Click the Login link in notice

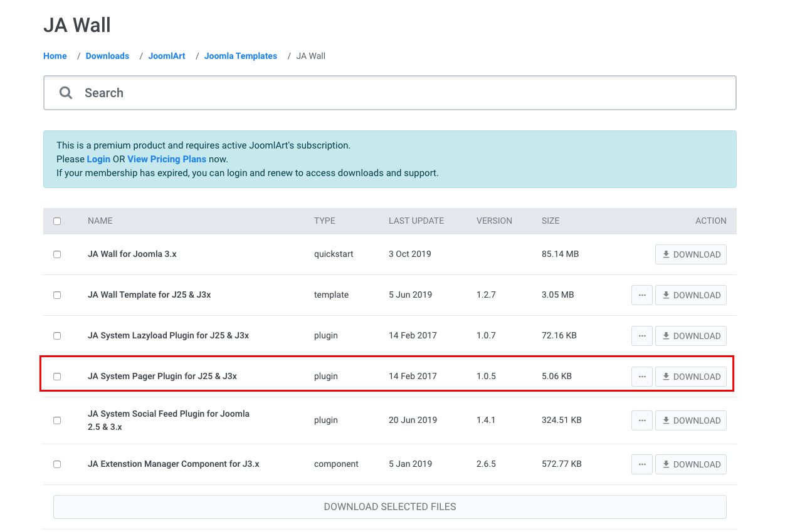(98, 159)
